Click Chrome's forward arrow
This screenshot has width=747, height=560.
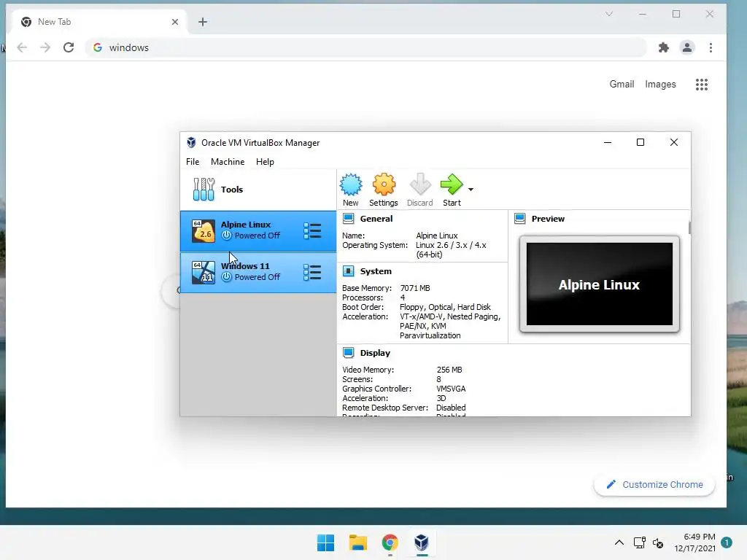(x=45, y=47)
